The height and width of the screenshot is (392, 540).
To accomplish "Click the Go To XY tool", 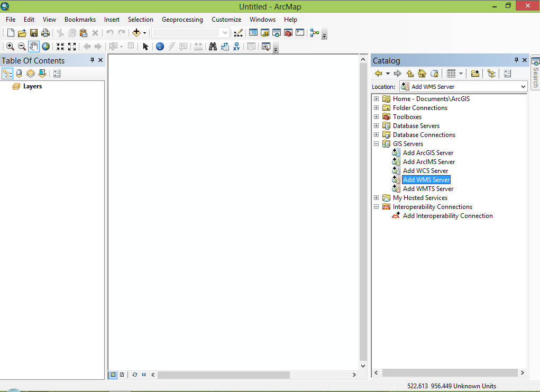I will click(236, 47).
